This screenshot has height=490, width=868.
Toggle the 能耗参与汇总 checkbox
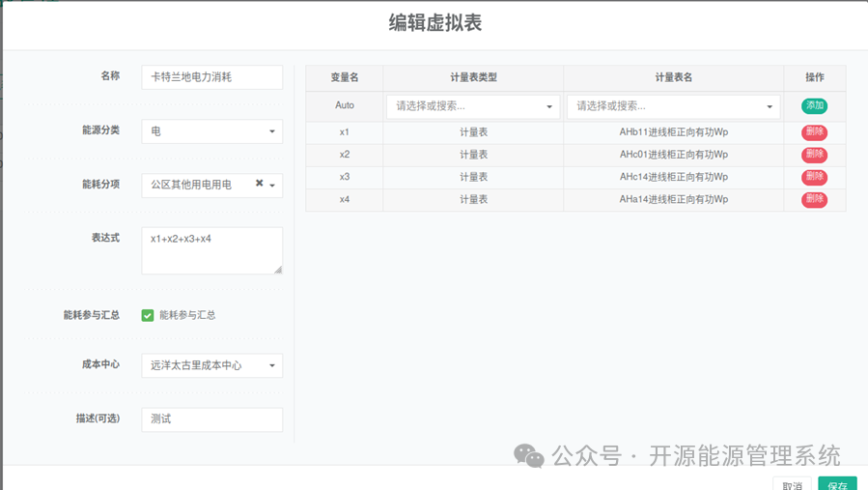148,315
